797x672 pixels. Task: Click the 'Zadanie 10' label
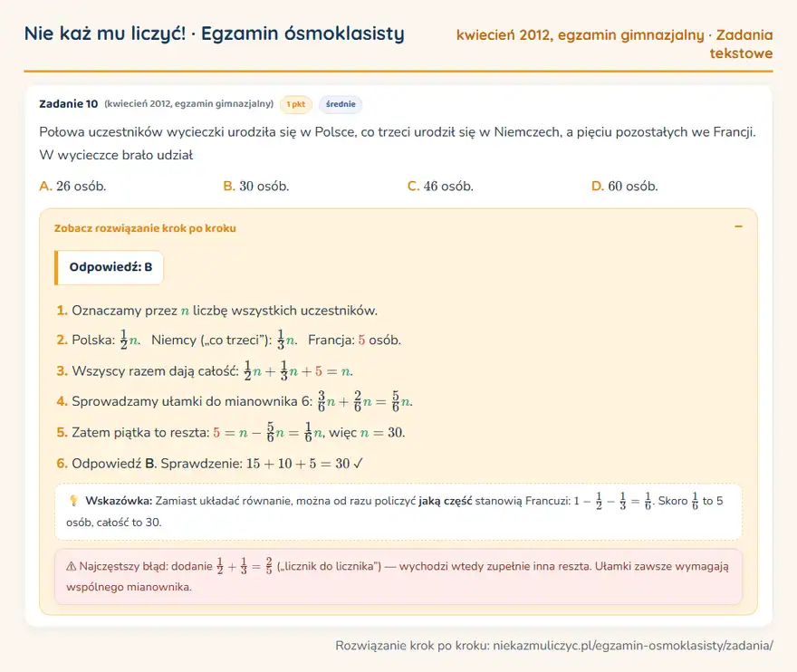pos(69,103)
